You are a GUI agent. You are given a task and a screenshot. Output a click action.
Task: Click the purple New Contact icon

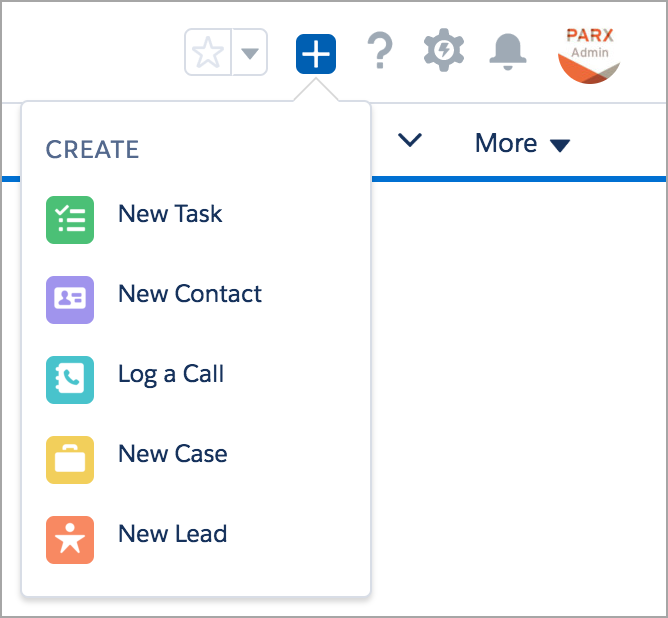coord(70,300)
